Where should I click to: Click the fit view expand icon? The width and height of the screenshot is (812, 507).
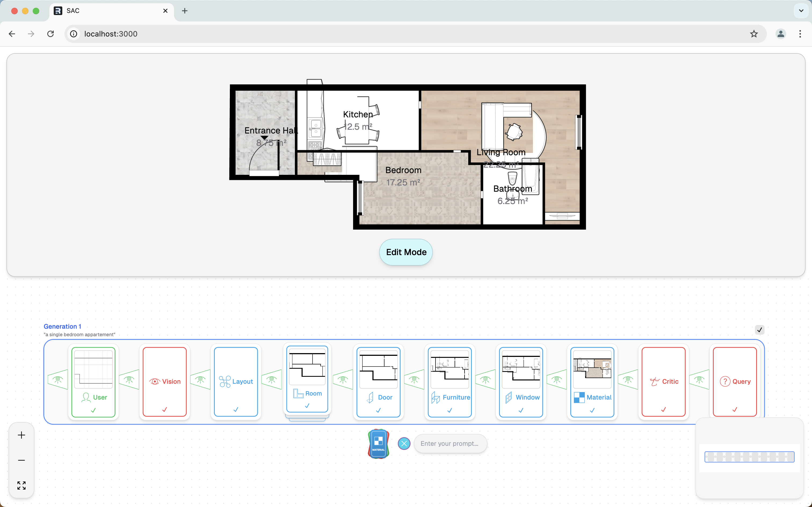click(x=21, y=485)
